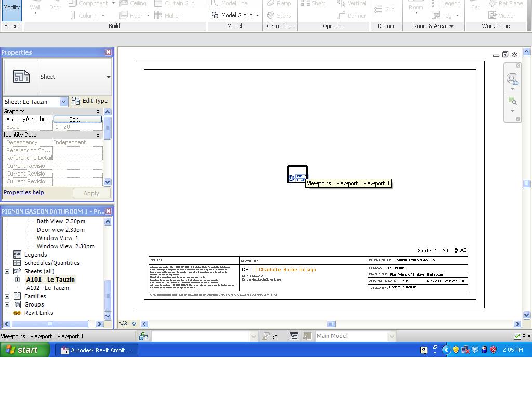Close the Properties palette
The image size is (532, 399).
tap(108, 52)
